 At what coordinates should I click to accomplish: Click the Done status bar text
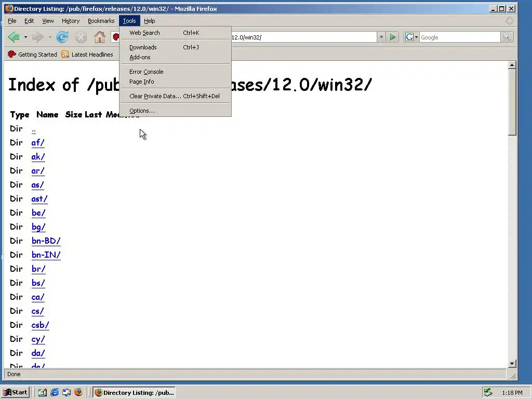point(14,374)
